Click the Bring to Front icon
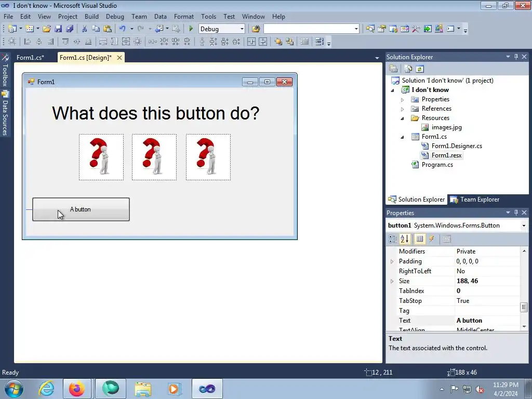Screen dimensions: 532x399 click(278, 42)
